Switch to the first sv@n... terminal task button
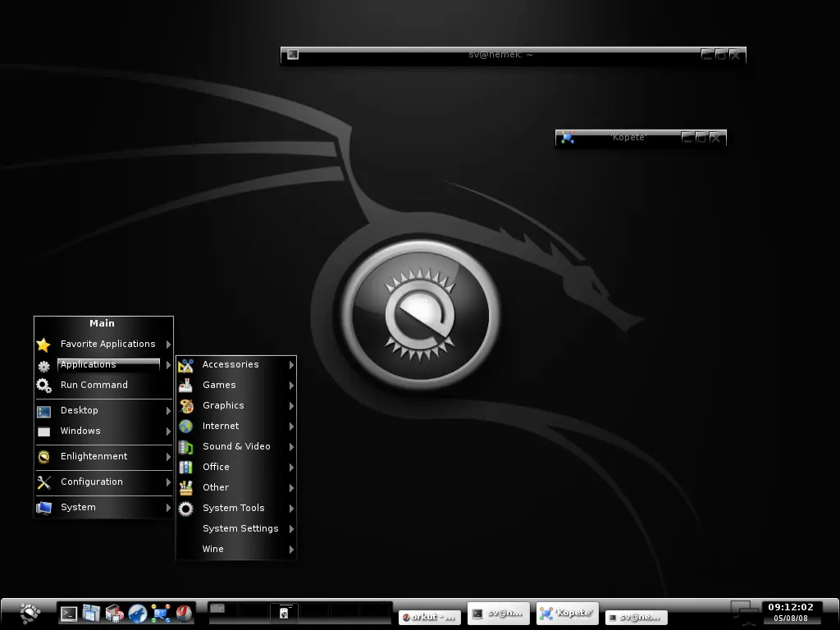The height and width of the screenshot is (630, 840). coord(498,614)
